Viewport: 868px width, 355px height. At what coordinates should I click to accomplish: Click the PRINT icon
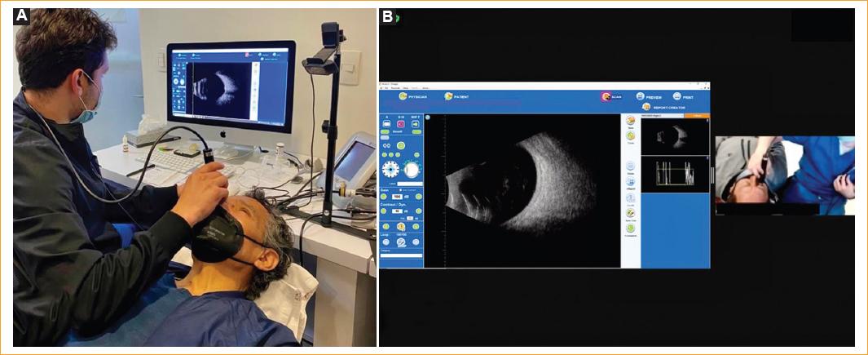point(676,95)
